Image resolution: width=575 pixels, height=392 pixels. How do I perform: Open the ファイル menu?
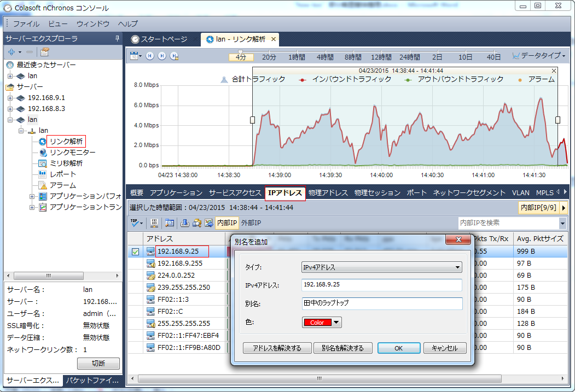point(26,24)
